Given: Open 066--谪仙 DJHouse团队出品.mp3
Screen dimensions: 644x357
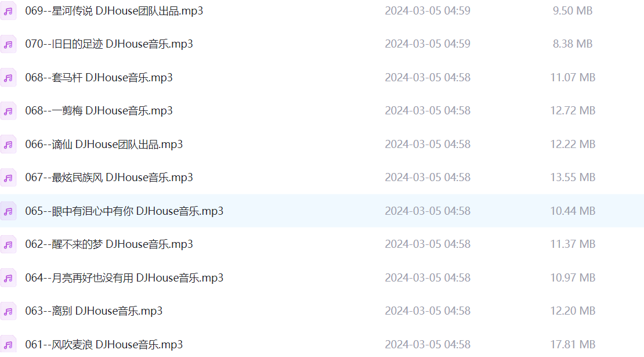Looking at the screenshot, I should [x=104, y=144].
